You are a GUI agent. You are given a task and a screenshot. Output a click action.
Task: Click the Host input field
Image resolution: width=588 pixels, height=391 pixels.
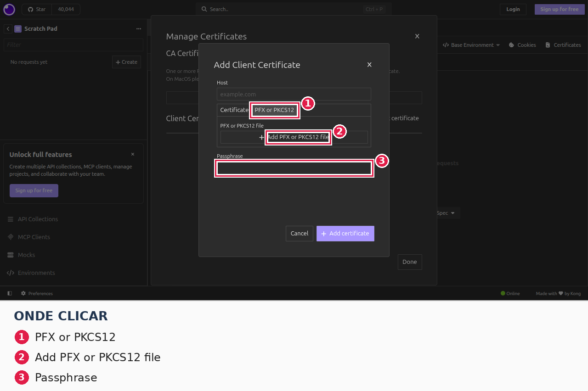294,94
